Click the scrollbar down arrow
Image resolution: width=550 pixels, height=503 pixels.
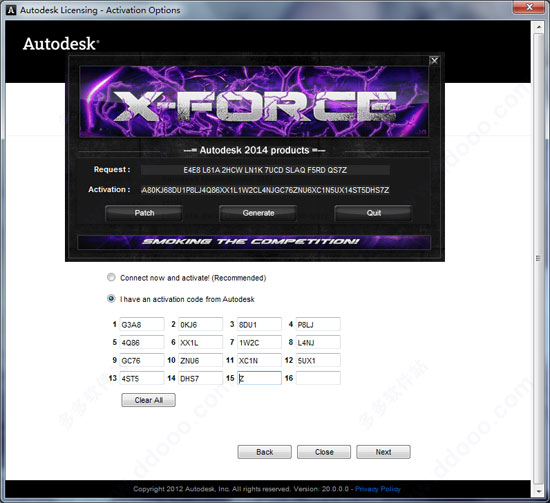[538, 492]
